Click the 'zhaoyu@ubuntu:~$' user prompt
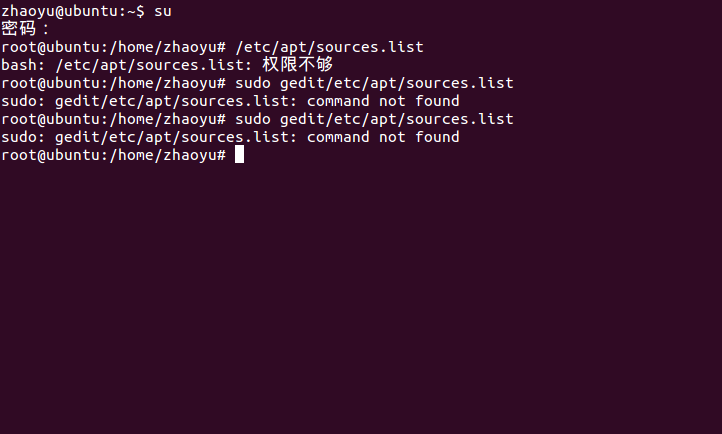 [x=73, y=11]
